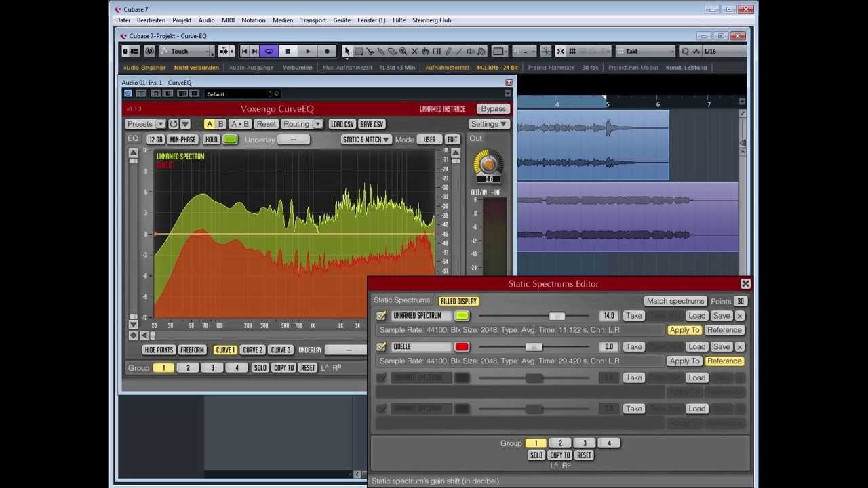This screenshot has width=868, height=488.
Task: Toggle Freeform editing mode
Action: tap(192, 350)
